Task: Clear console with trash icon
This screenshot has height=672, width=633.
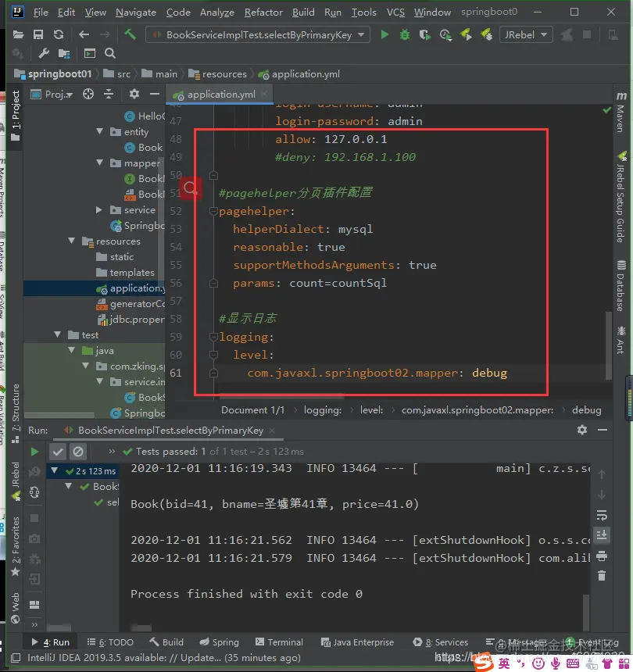Action: coord(602,576)
